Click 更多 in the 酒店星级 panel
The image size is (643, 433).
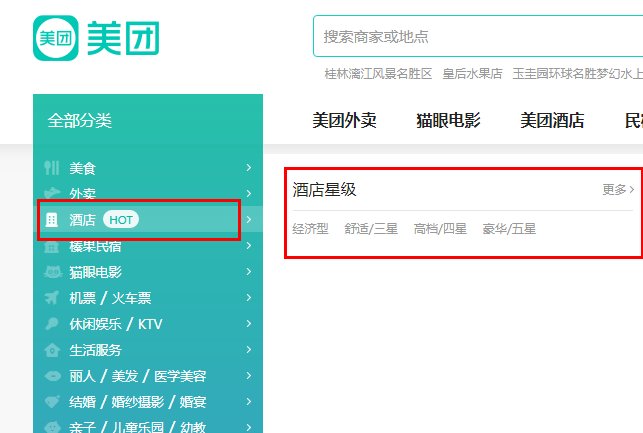(618, 189)
